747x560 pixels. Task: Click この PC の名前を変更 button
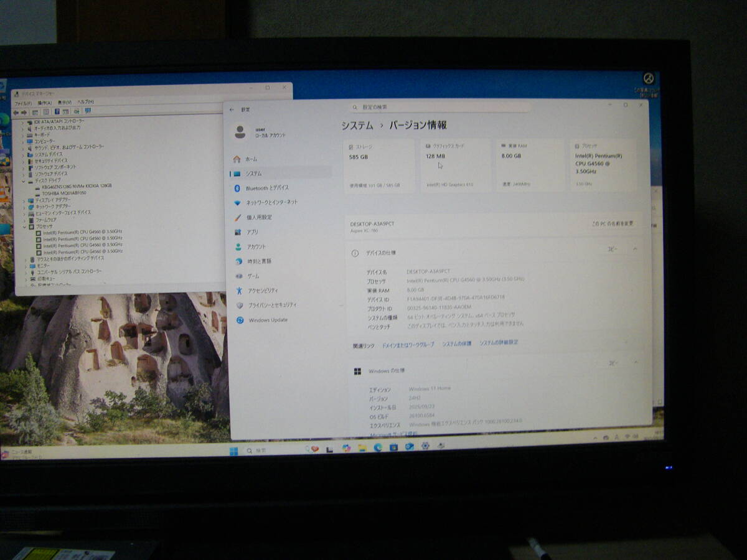tap(613, 223)
